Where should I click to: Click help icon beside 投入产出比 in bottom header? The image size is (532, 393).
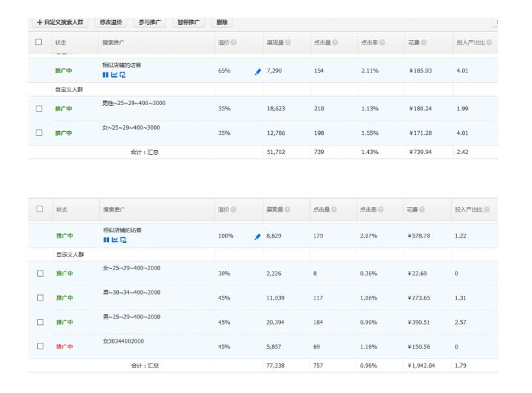pyautogui.click(x=487, y=210)
